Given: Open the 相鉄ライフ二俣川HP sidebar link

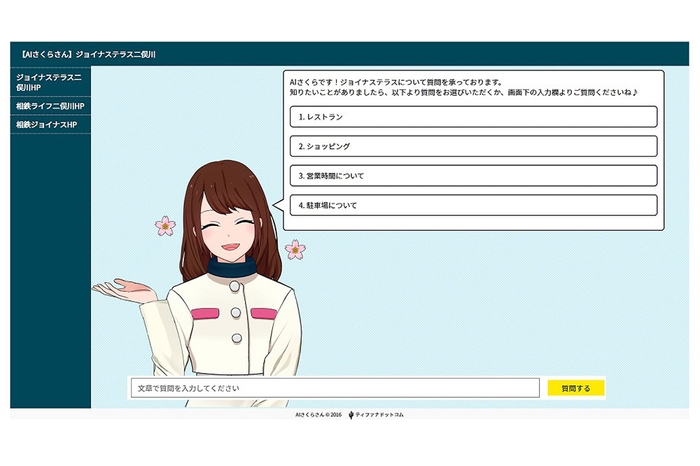Looking at the screenshot, I should 50,105.
